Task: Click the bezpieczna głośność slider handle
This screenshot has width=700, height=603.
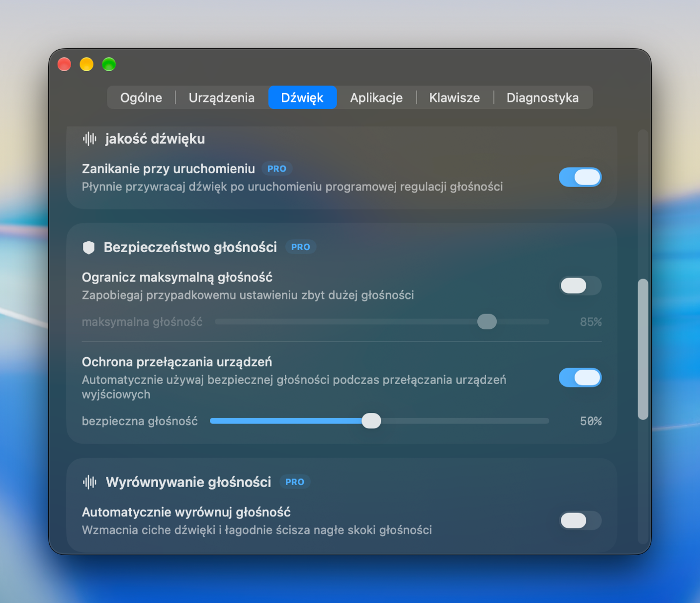Action: [371, 421]
